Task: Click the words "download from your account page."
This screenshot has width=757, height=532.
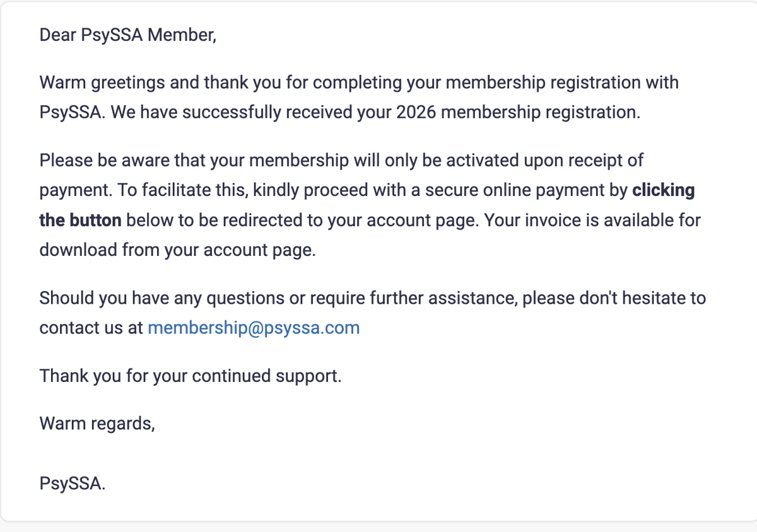Action: coord(177,250)
